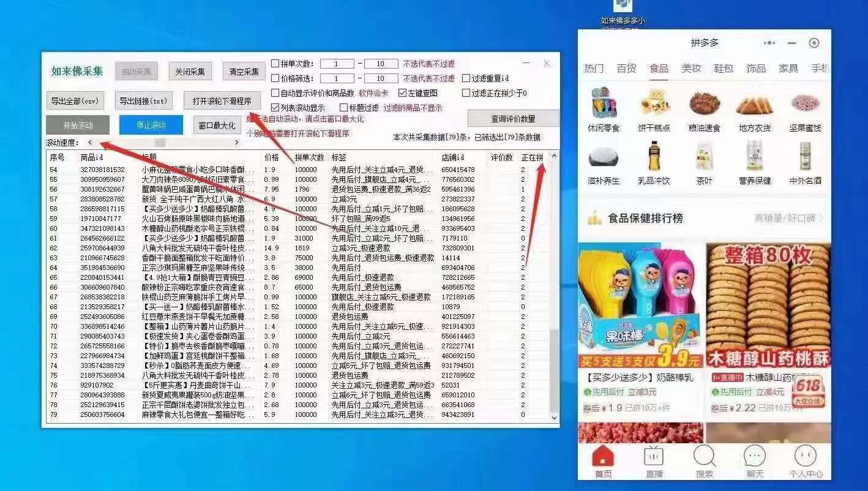
Task: Click the 查询评价数量 button
Action: click(513, 119)
